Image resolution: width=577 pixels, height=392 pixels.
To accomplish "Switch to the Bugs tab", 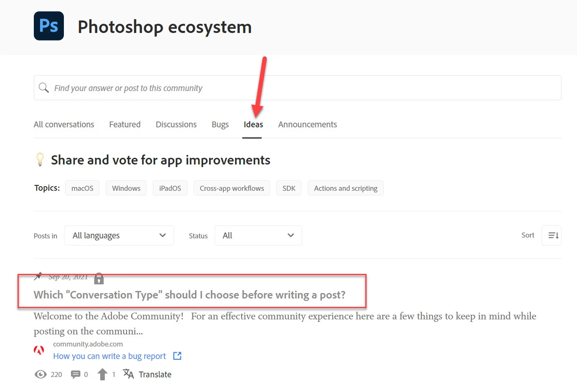I will tap(220, 124).
